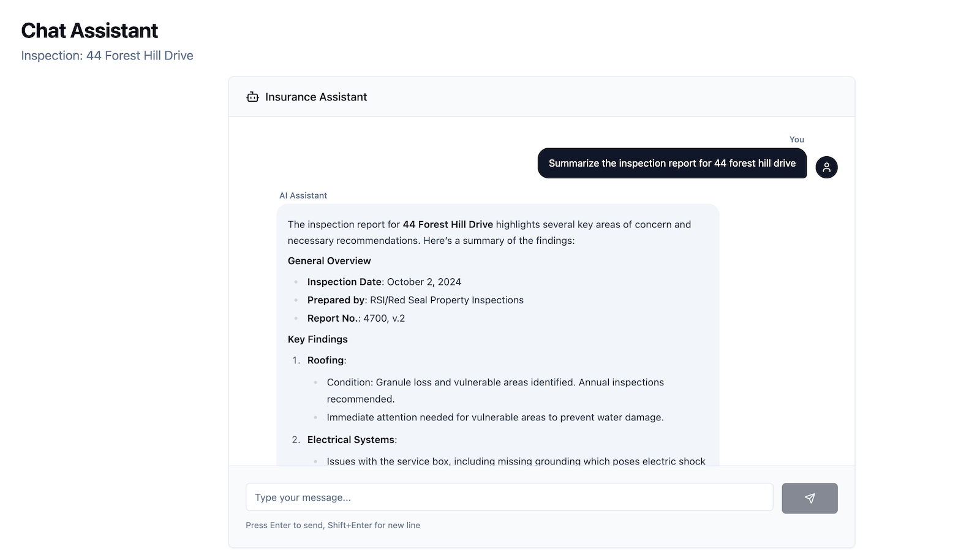The image size is (980, 560).
Task: Click the 'Electrical Systems' numbered finding
Action: 352,440
